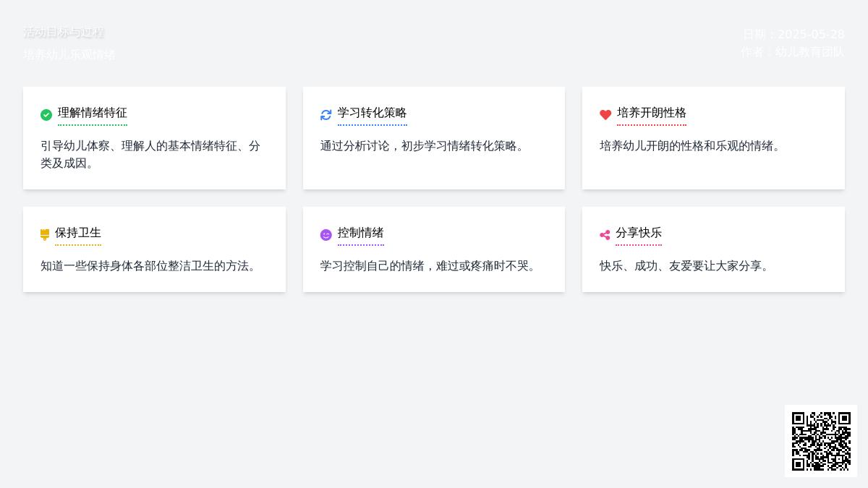Click the blue refresh icon beside 学习转化策略
The width and height of the screenshot is (868, 488).
click(326, 115)
